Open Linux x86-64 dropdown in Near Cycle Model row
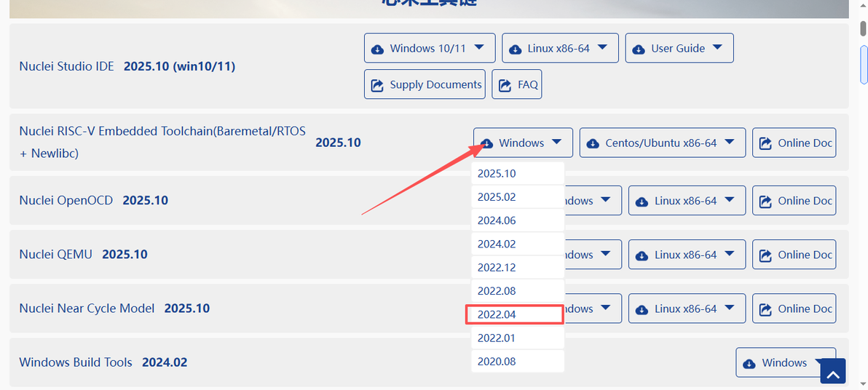The image size is (868, 390). 687,309
